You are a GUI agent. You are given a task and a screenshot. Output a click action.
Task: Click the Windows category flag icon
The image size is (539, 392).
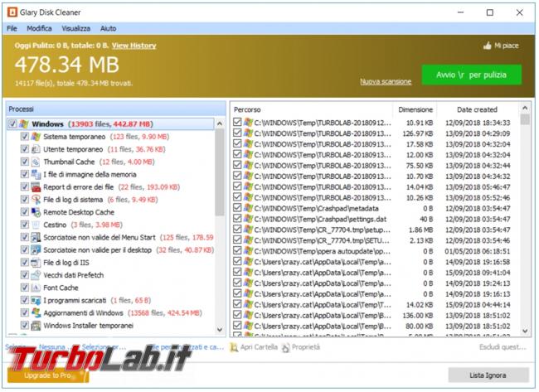click(24, 124)
